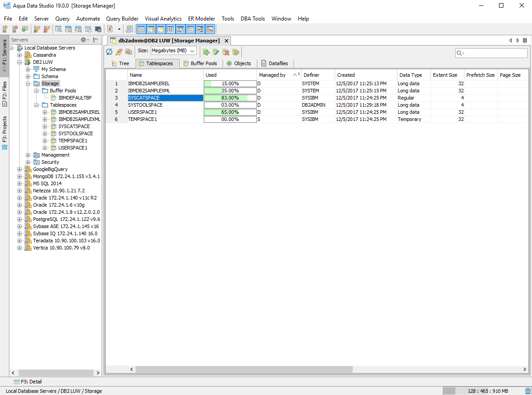This screenshot has height=395, width=532.
Task: Click the connect plug icon in main toolbar
Action: [x=37, y=29]
